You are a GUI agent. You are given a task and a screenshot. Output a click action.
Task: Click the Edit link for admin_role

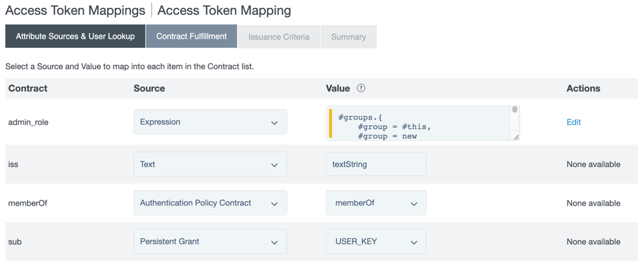pyautogui.click(x=573, y=122)
